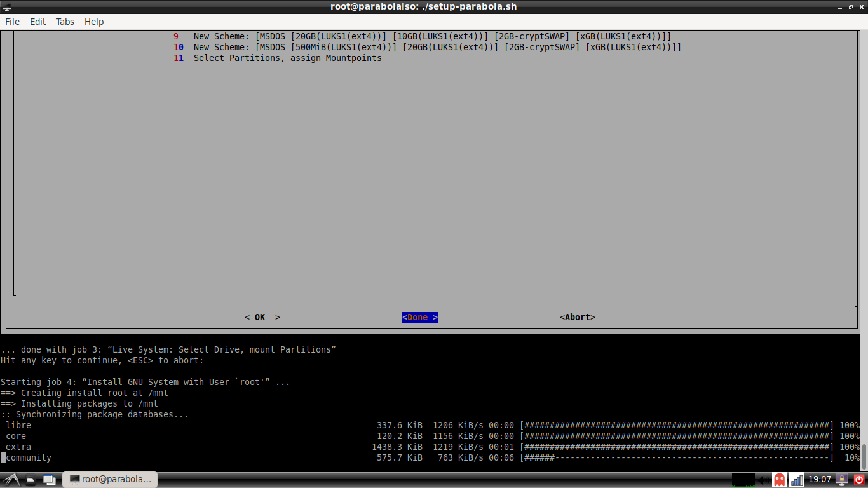Screen dimensions: 868x488
Task: Open the CPU usage monitor graph
Action: [x=743, y=480]
